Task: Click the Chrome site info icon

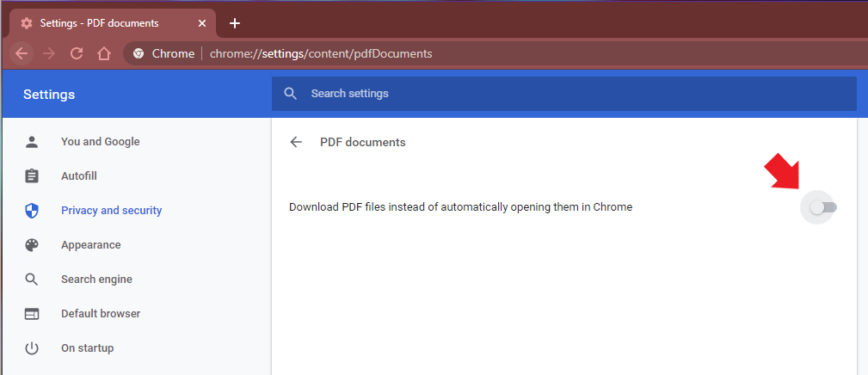Action: coord(139,53)
